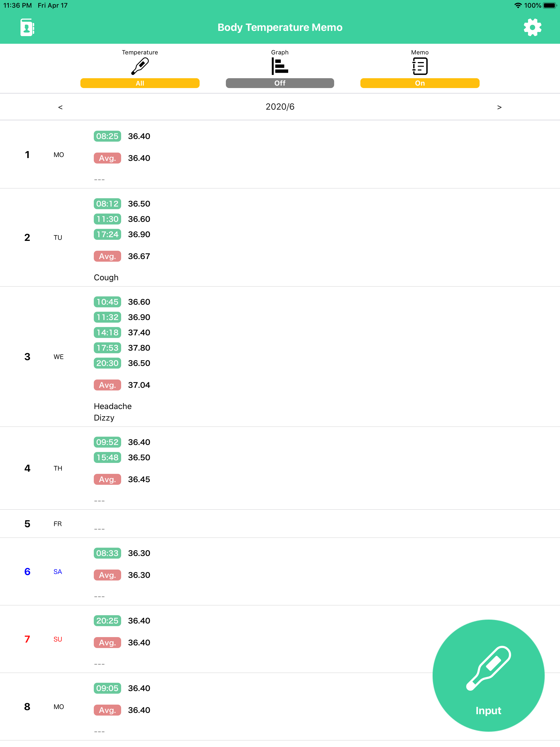The image size is (560, 747).
Task: Open app settings via gear icon
Action: [x=533, y=27]
